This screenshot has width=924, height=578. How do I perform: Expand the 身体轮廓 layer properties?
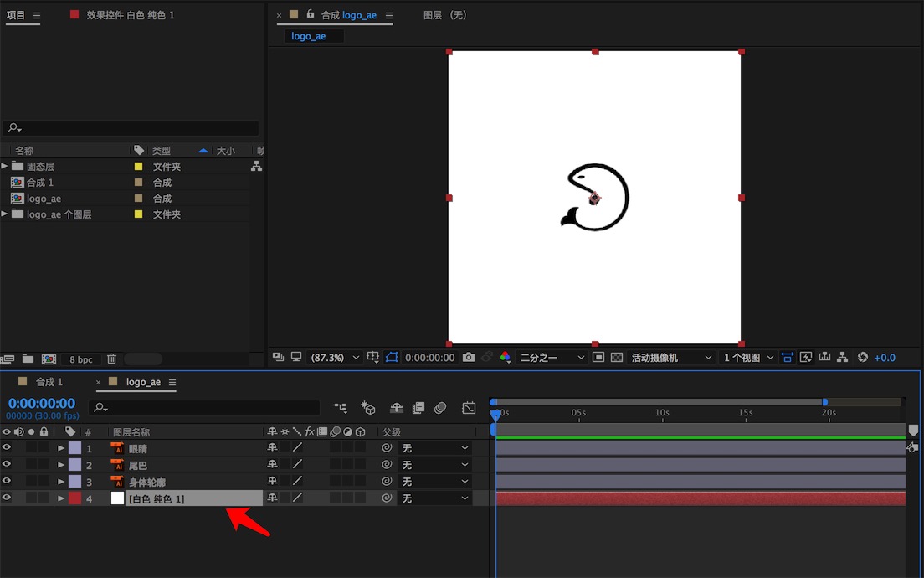point(61,482)
